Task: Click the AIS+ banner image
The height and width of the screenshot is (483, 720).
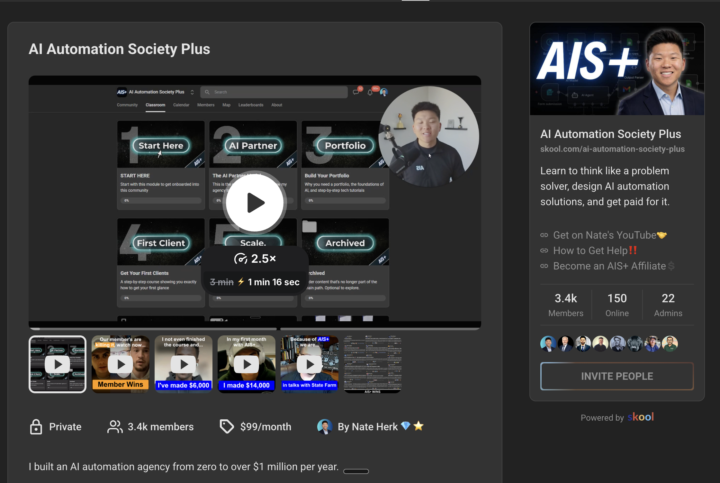Action: pyautogui.click(x=617, y=69)
